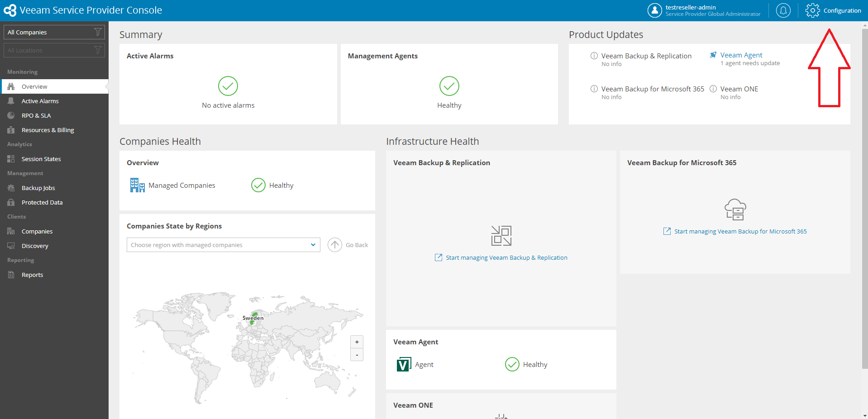868x419 pixels.
Task: Open the All Companies filter dropdown
Action: pyautogui.click(x=54, y=32)
